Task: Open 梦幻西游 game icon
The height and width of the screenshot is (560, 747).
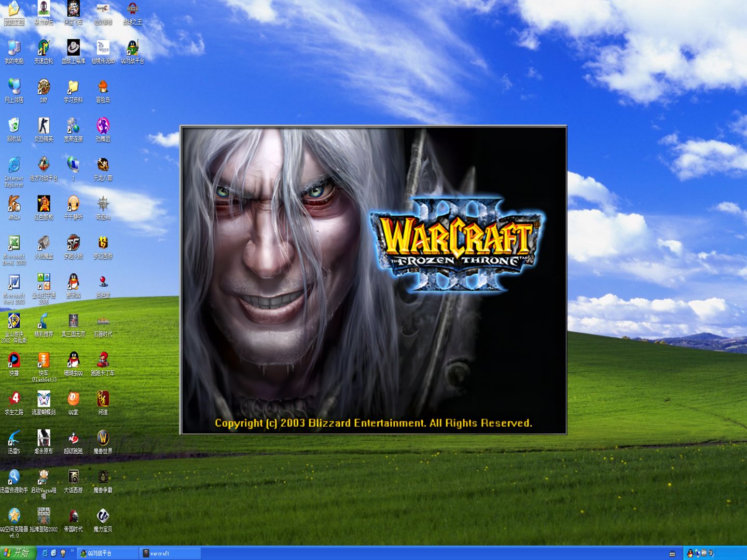Action: coord(103,243)
